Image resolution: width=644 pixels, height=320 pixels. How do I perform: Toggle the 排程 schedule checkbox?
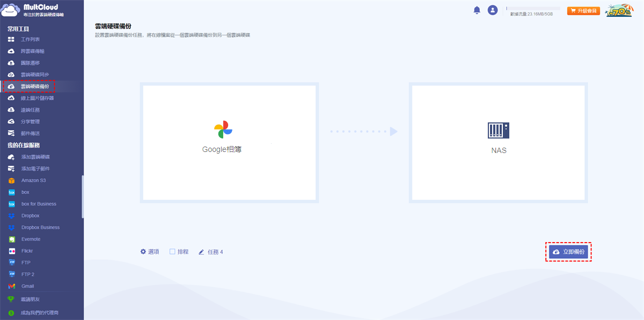pos(172,252)
